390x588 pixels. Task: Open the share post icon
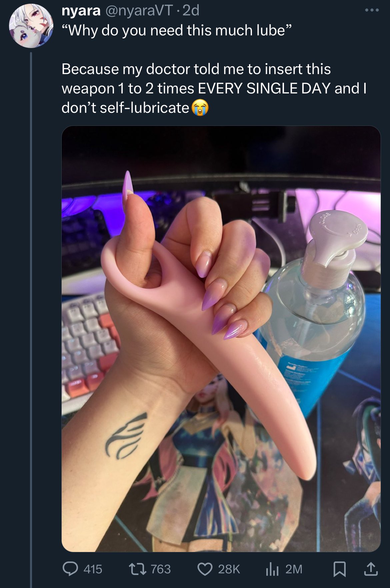tap(371, 569)
